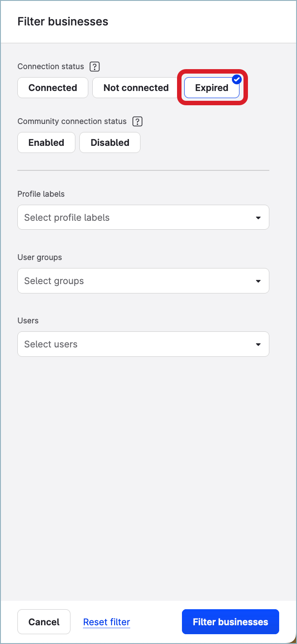Click the User groups field caption
The height and width of the screenshot is (644, 297).
pos(40,257)
